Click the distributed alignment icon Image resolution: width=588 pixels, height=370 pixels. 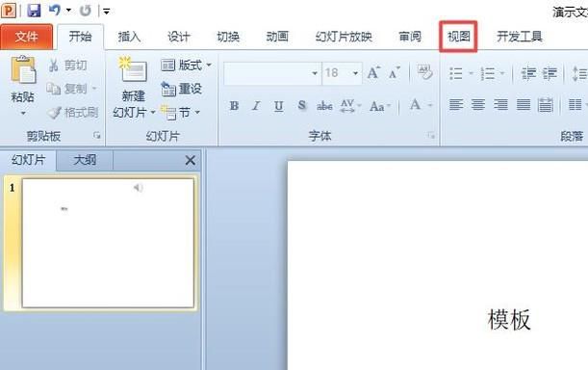tap(546, 105)
